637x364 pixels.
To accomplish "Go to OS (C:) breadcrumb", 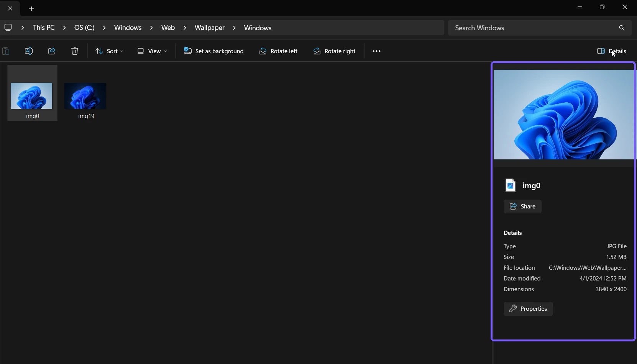I will tap(84, 28).
